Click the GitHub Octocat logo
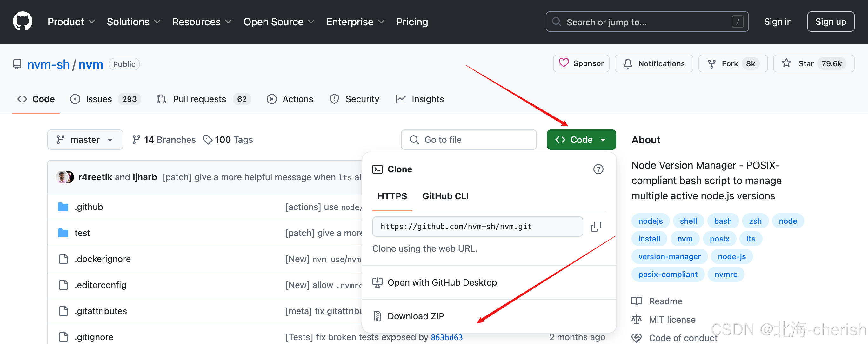 pos(23,22)
